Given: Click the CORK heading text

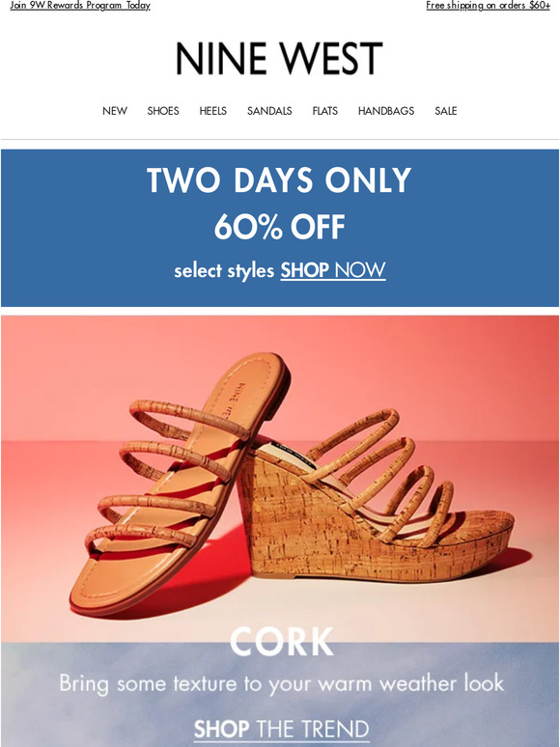Looking at the screenshot, I should point(281,642).
